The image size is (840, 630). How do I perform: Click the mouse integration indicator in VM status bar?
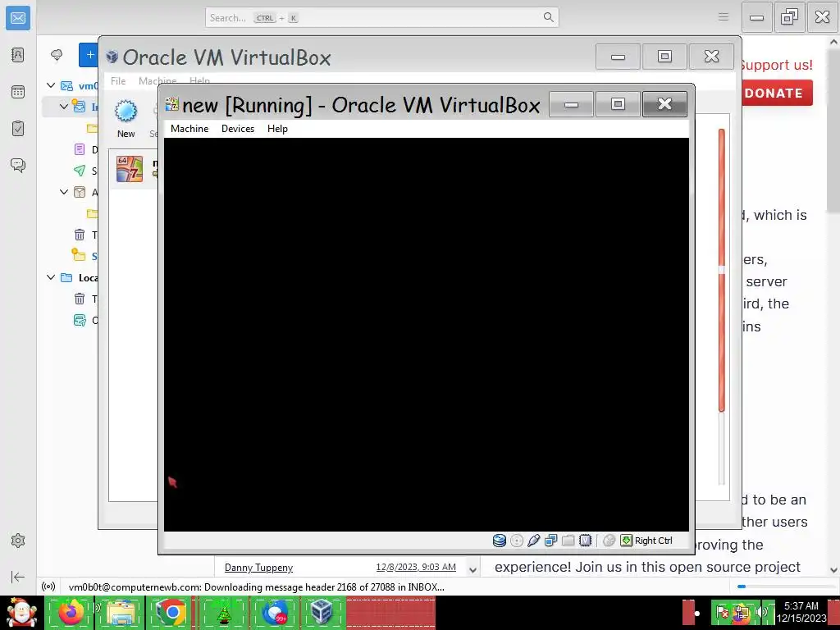tap(609, 541)
